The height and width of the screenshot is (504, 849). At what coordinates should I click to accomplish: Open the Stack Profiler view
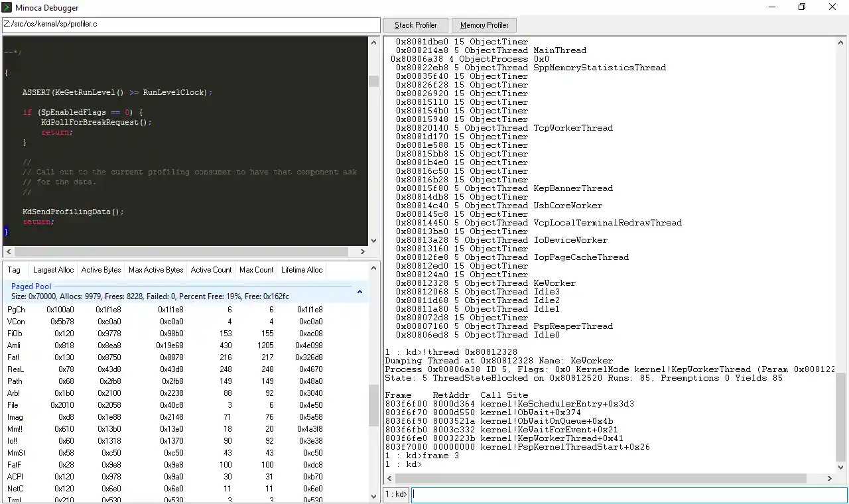click(415, 25)
